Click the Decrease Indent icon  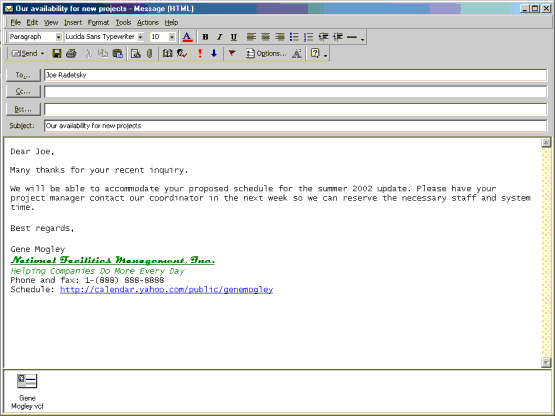tap(323, 37)
